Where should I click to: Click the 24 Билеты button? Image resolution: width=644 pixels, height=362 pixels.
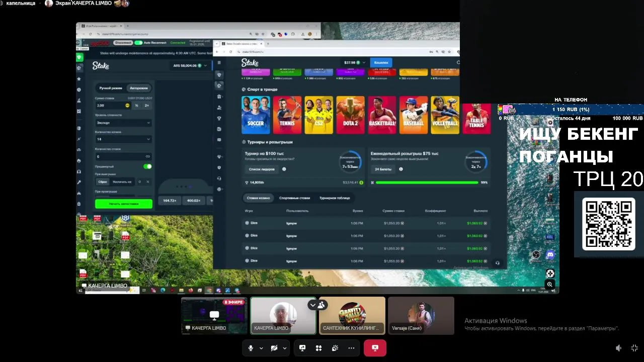coord(383,169)
